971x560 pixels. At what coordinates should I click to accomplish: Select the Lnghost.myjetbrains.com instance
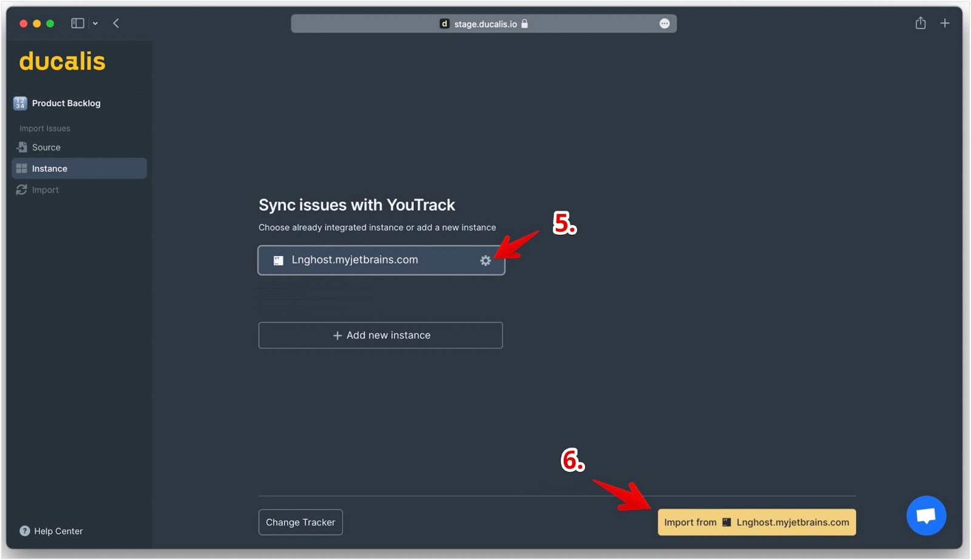click(x=381, y=260)
